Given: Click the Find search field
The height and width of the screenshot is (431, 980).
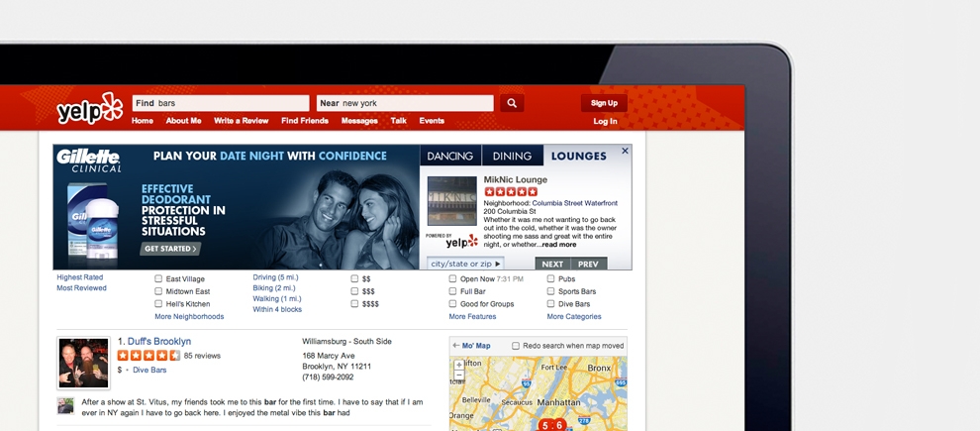Looking at the screenshot, I should (x=221, y=103).
